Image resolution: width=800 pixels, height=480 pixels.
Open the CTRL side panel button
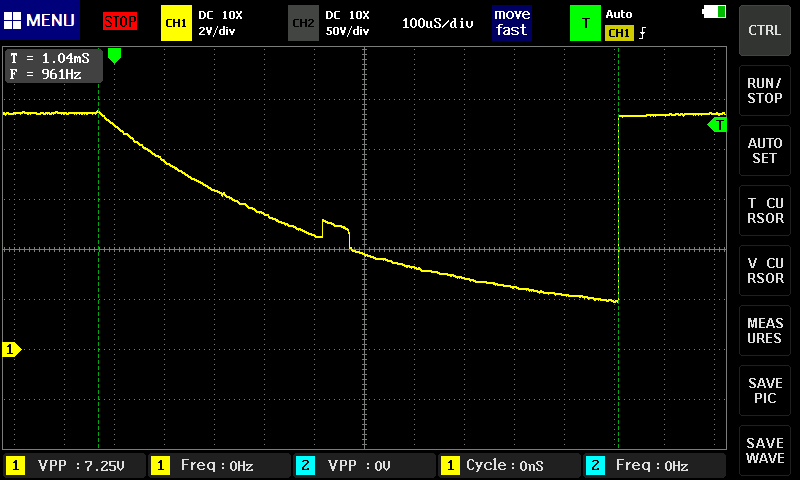coord(764,30)
